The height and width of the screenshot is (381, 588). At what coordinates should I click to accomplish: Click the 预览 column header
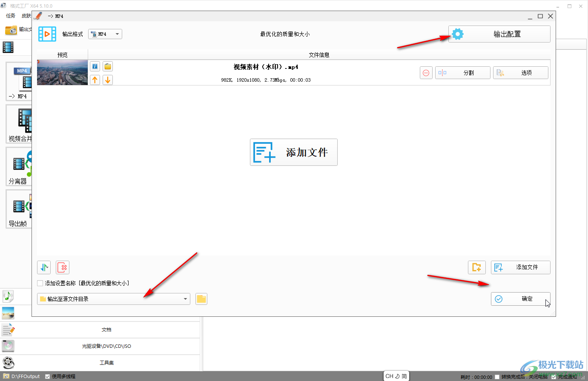click(63, 55)
